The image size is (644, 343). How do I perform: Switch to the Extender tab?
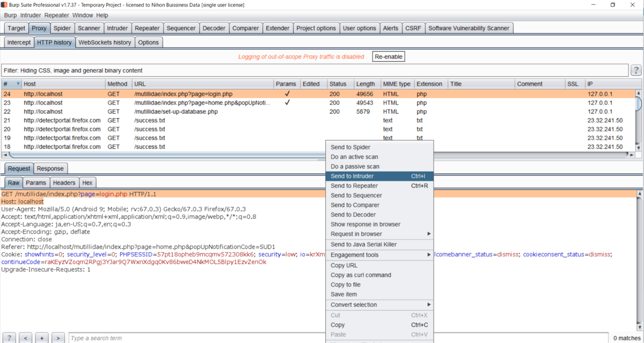[277, 28]
